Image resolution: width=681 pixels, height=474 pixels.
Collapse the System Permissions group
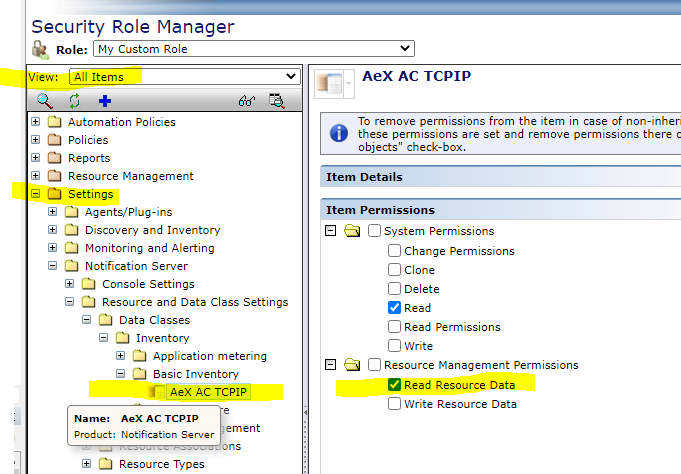click(x=330, y=231)
